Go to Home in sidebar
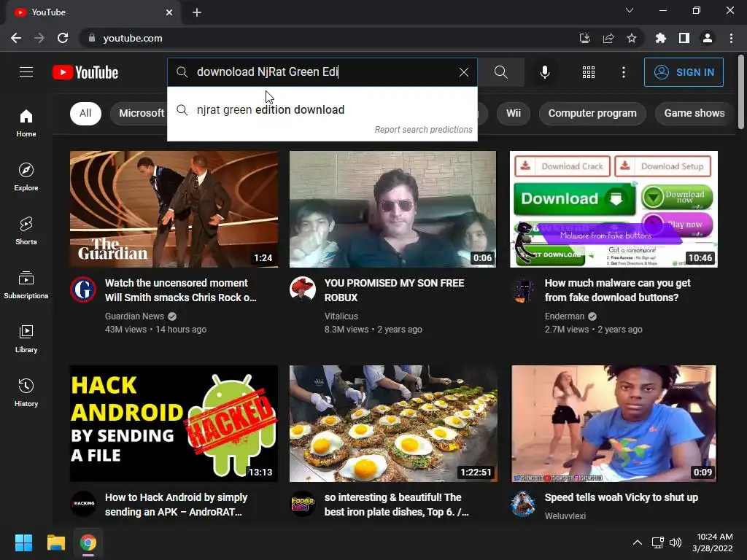Viewport: 747px width, 560px height. 26,122
